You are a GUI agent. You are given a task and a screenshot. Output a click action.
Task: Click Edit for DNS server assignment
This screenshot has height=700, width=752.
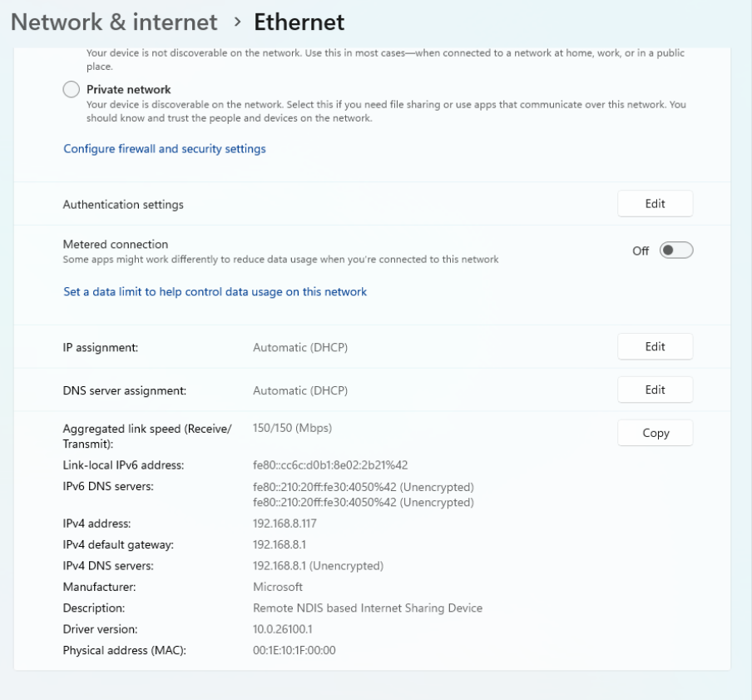coord(655,390)
